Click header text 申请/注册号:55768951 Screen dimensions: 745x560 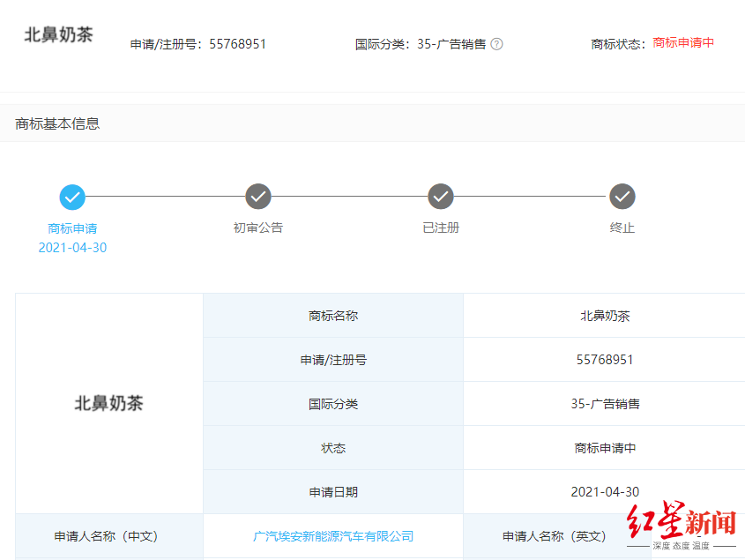coord(198,44)
